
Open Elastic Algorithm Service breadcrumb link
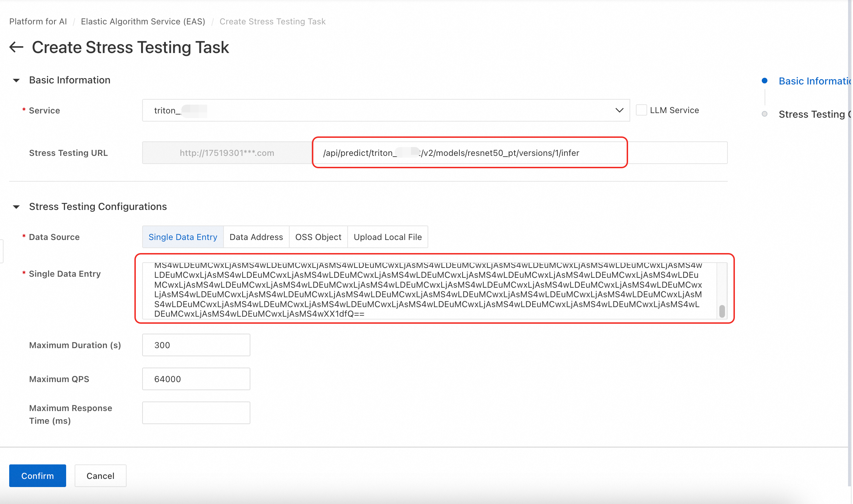click(143, 22)
